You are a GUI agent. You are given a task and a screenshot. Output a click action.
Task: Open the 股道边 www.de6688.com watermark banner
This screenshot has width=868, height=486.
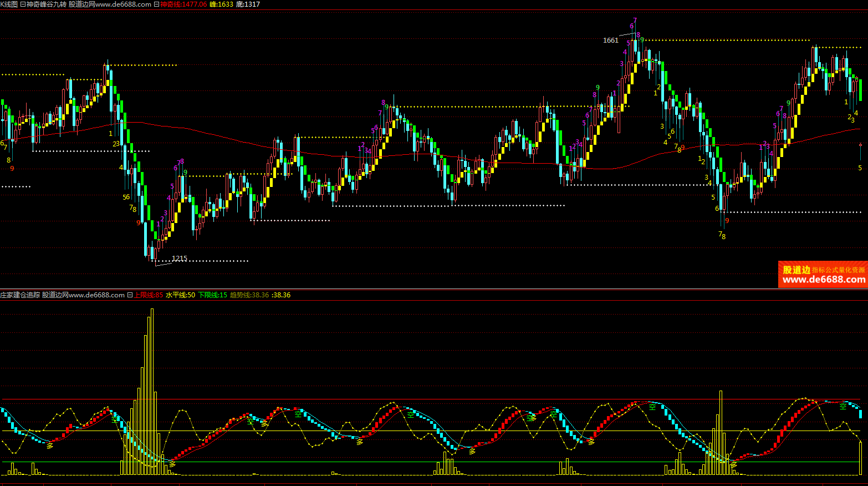pyautogui.click(x=823, y=274)
